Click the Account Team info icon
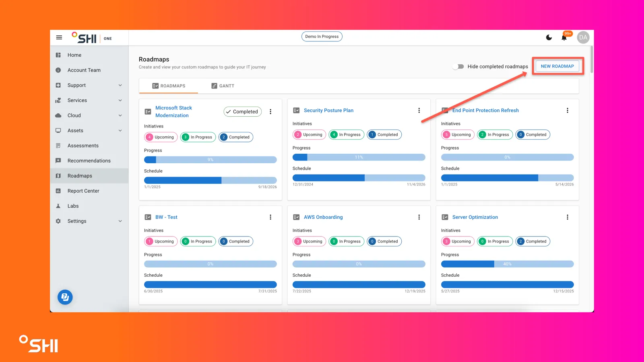Image resolution: width=644 pixels, height=362 pixels. coord(58,70)
